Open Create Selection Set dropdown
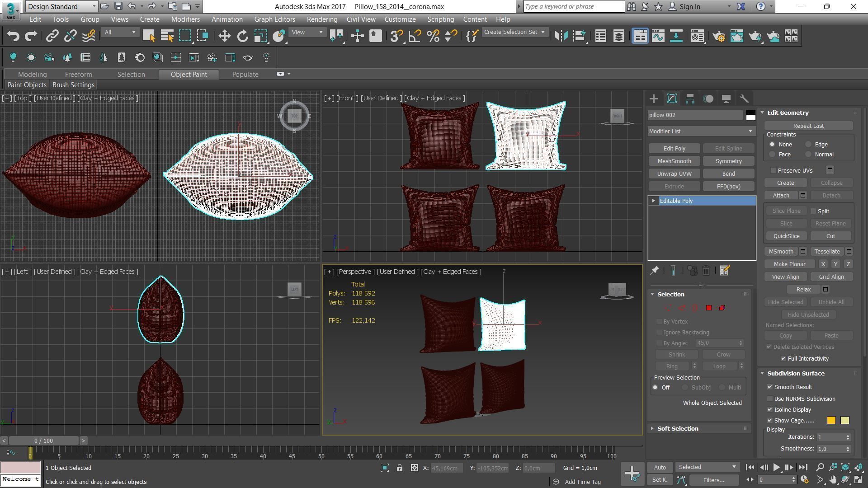 point(514,32)
